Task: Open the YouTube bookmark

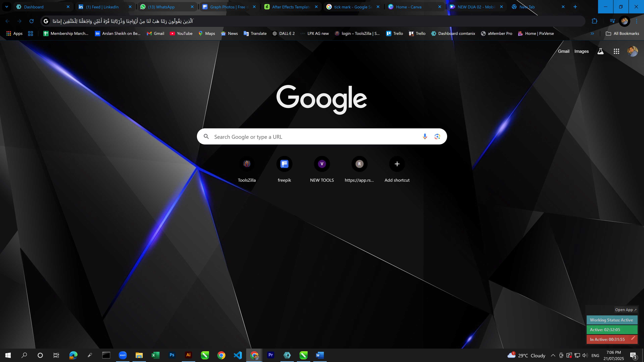Action: (x=181, y=34)
